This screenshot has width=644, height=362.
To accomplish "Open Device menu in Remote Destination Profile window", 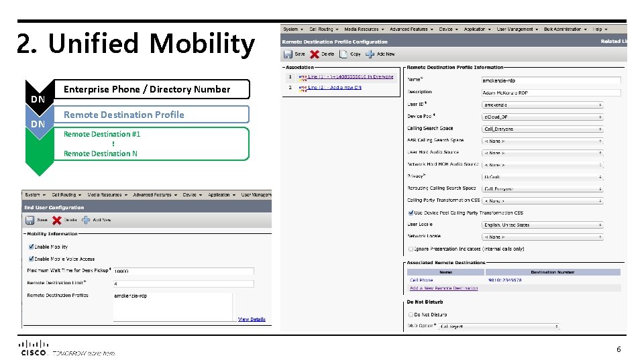I will pos(448,29).
